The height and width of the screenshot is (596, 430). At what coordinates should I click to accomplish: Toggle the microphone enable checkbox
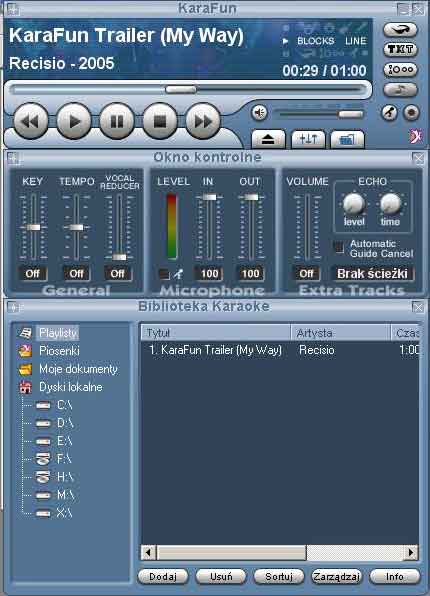click(x=164, y=274)
